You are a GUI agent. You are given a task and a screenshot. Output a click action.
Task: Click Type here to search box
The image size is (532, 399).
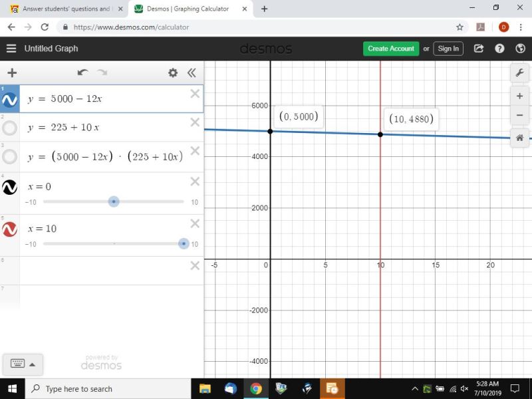[x=108, y=389]
